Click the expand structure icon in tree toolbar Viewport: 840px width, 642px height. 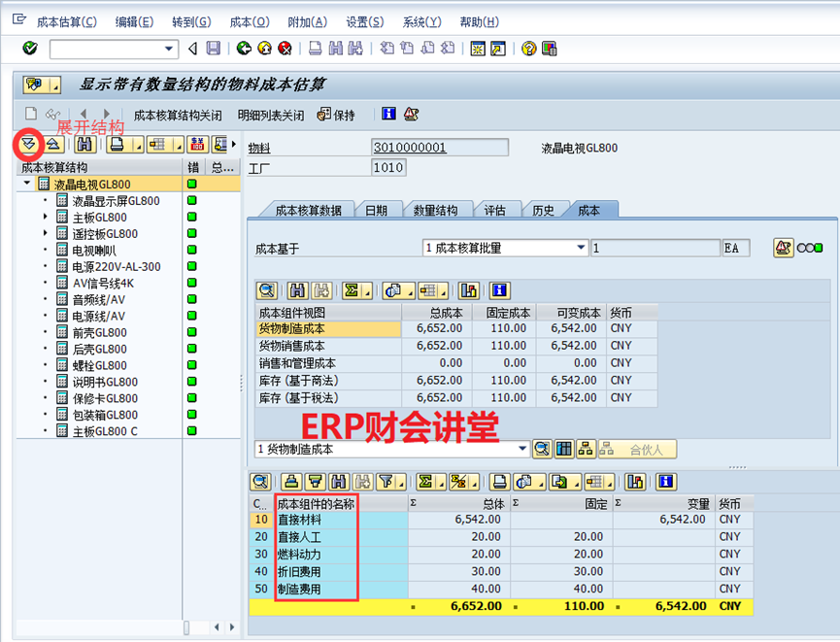click(x=28, y=145)
